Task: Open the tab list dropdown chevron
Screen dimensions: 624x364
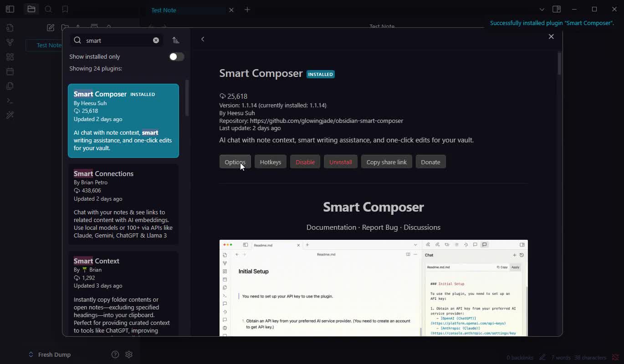Action: 542,9
